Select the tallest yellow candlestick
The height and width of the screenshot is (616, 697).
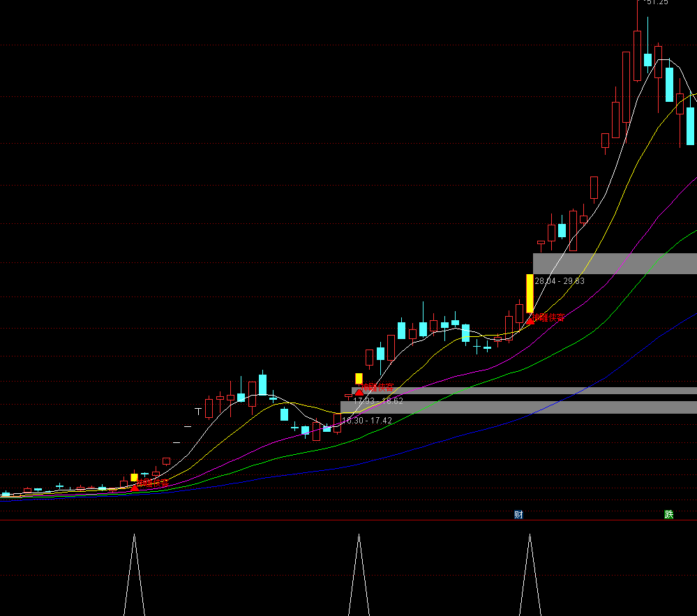point(530,294)
